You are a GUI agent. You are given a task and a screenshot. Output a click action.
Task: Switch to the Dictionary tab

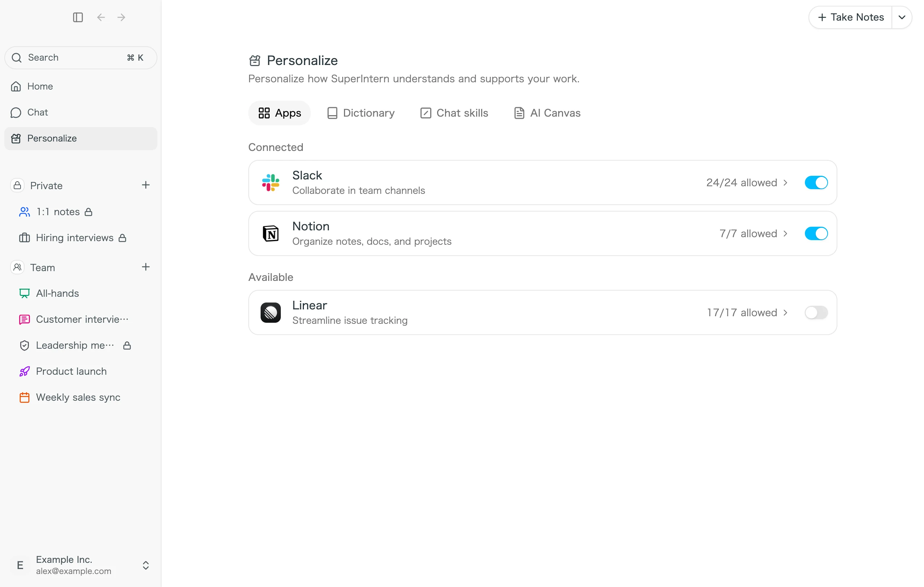(x=361, y=113)
